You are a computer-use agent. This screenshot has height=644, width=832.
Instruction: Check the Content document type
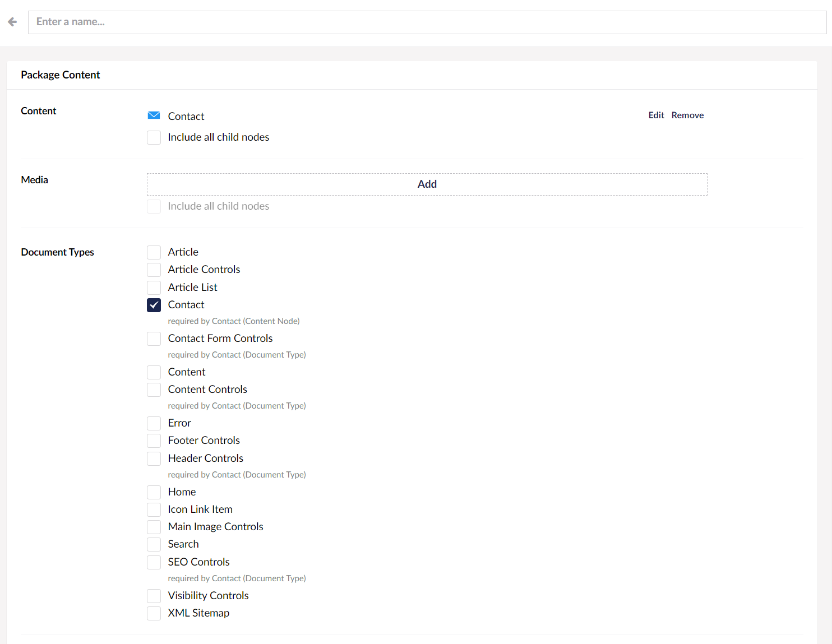(154, 372)
